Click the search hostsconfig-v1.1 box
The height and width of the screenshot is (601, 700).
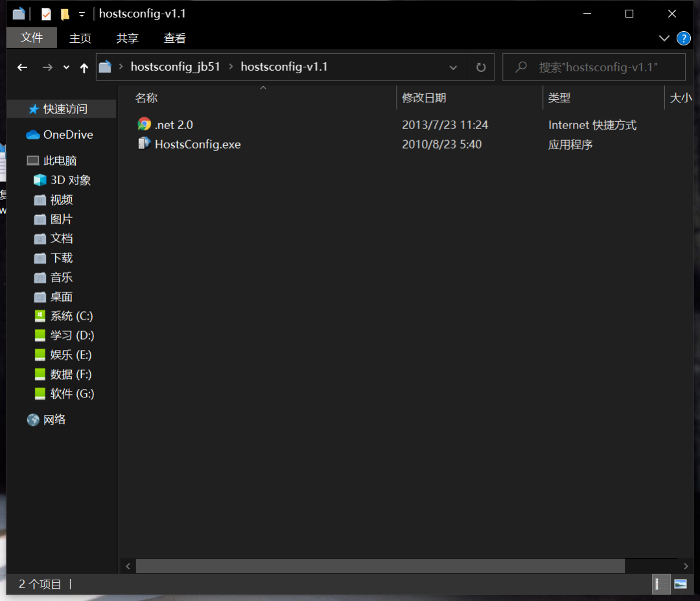(594, 67)
